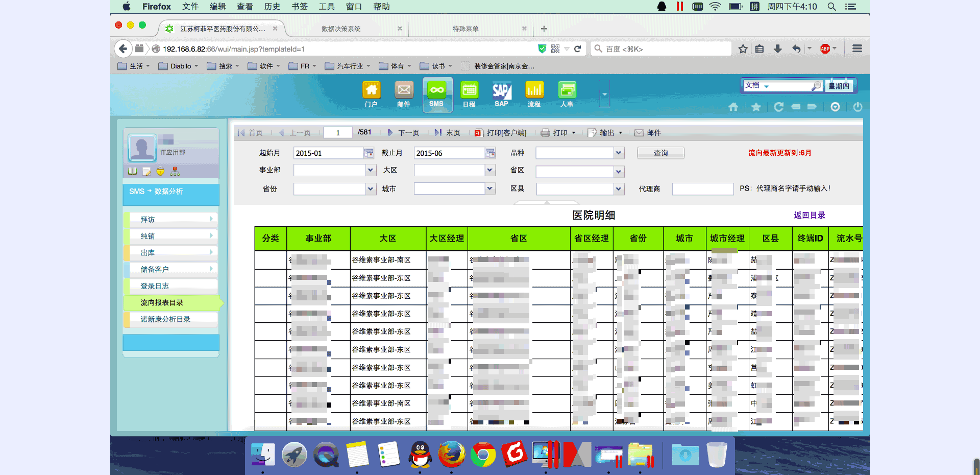Go to 首页 first page
The height and width of the screenshot is (475, 980).
pyautogui.click(x=250, y=133)
